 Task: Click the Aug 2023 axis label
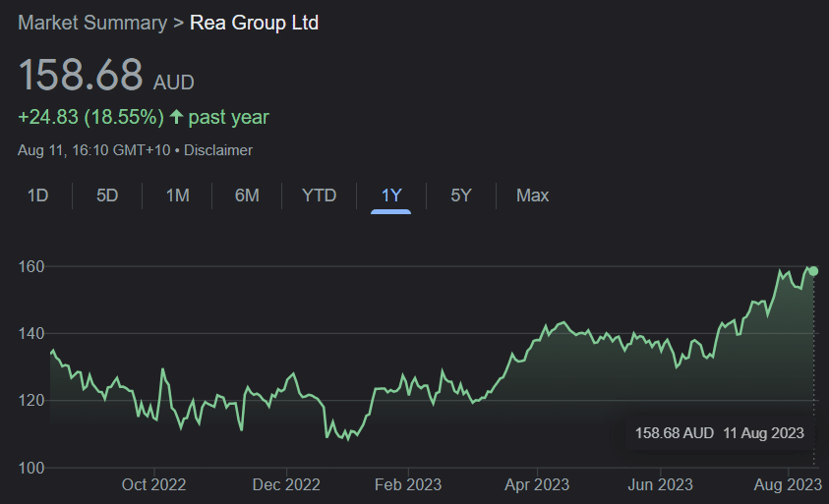788,484
